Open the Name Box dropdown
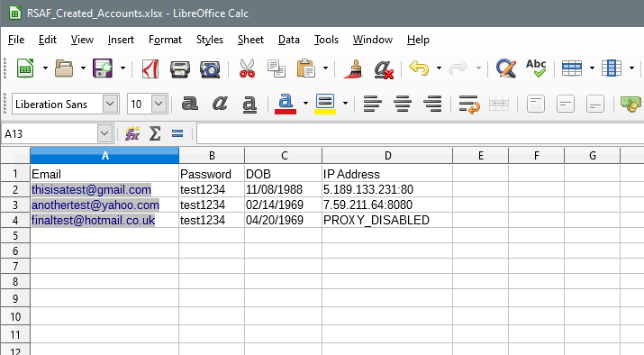The width and height of the screenshot is (644, 355). point(104,133)
